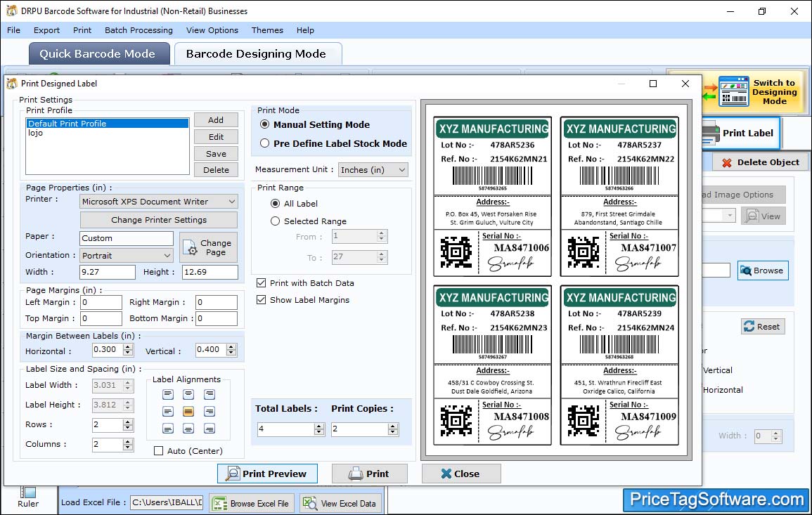Select Manual Setting Mode radio button
The width and height of the screenshot is (812, 515).
(x=264, y=125)
